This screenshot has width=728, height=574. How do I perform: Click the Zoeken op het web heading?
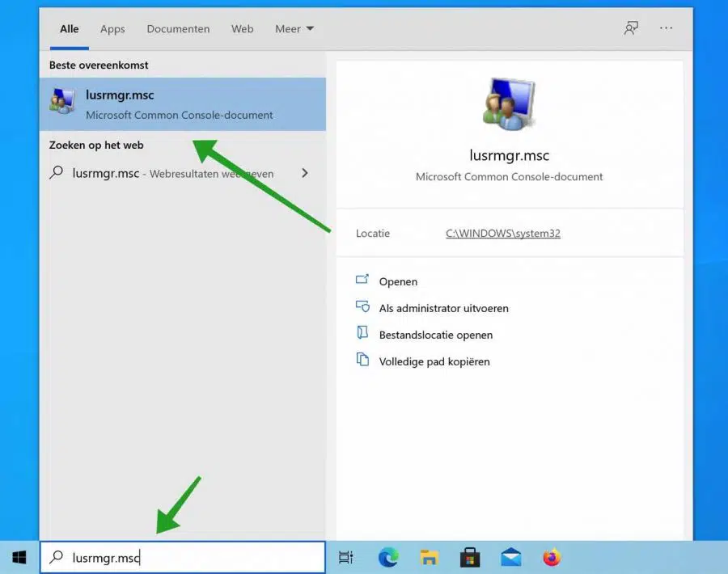click(96, 146)
